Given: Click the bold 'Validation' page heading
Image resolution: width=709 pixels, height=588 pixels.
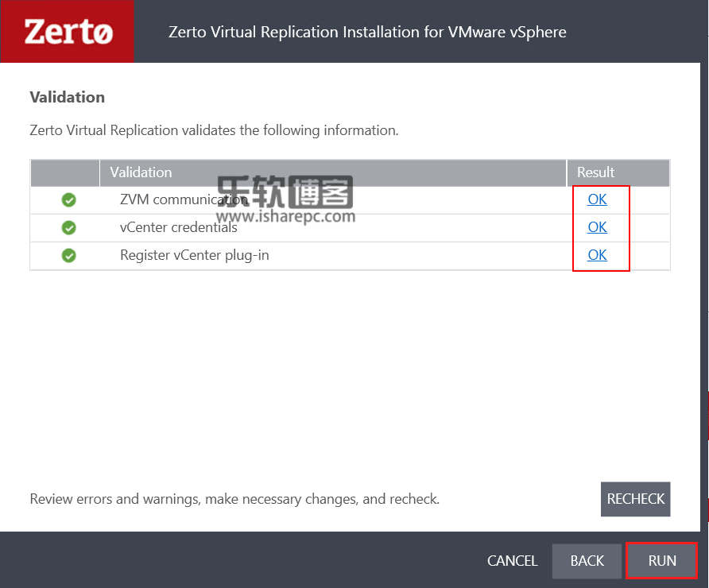Looking at the screenshot, I should pos(68,97).
